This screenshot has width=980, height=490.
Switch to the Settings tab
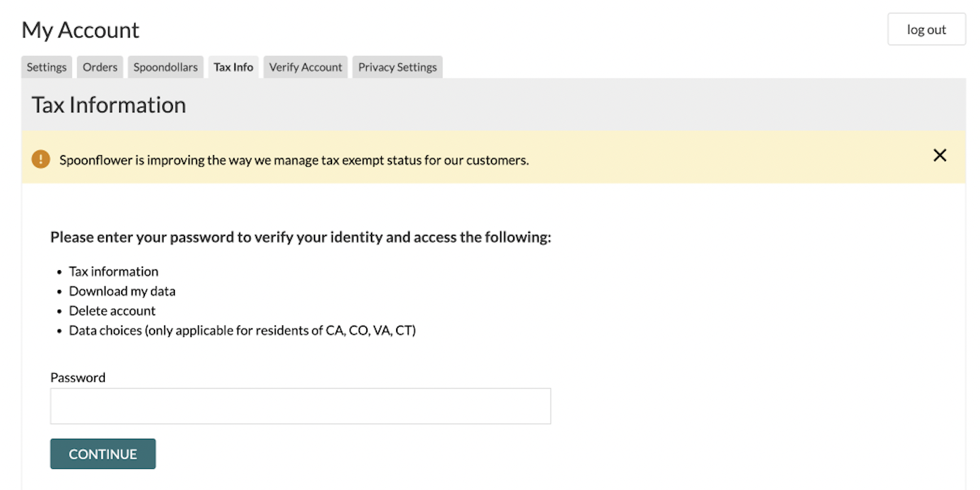click(x=46, y=67)
